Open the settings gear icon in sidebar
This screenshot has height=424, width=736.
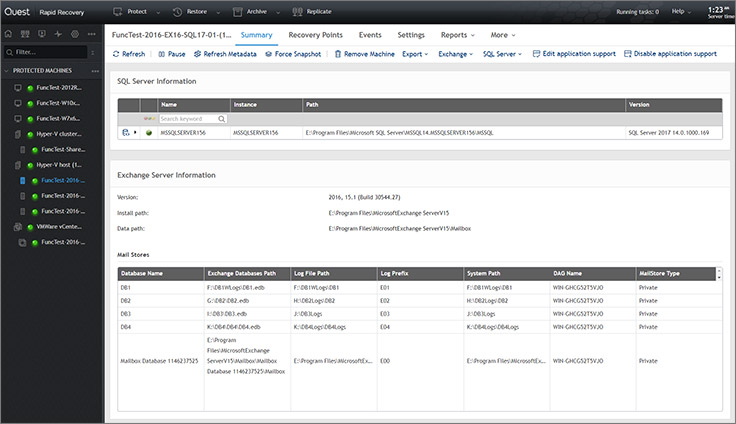pos(75,34)
